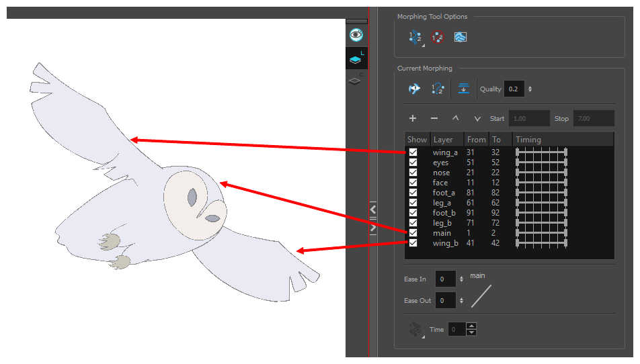This screenshot has width=640, height=364.
Task: Select the eyes layer name
Action: (x=440, y=163)
